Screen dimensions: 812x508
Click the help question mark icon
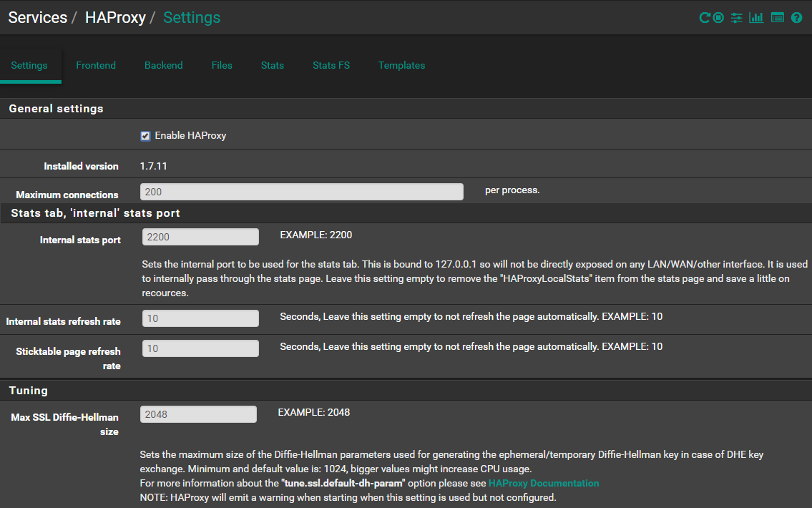(x=796, y=18)
